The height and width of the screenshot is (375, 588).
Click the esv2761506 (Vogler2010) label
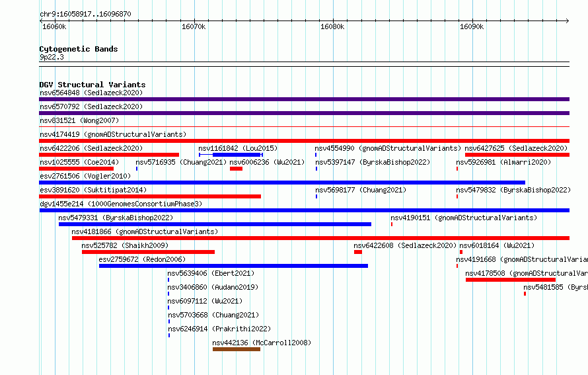(85, 176)
